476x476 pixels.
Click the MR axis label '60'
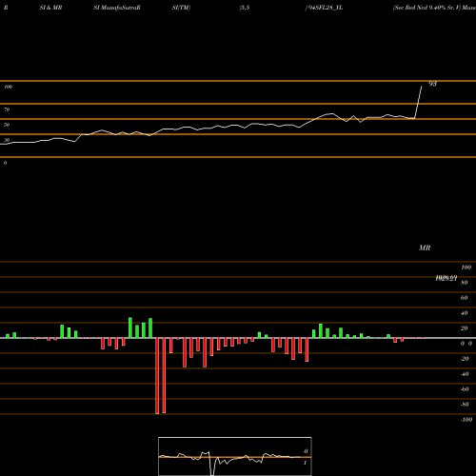click(x=465, y=298)
